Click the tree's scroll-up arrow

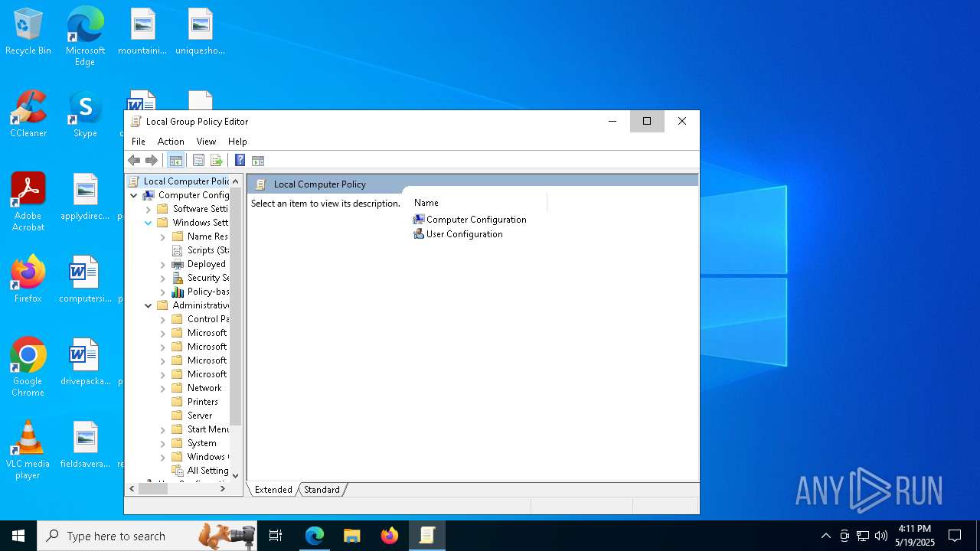(235, 181)
